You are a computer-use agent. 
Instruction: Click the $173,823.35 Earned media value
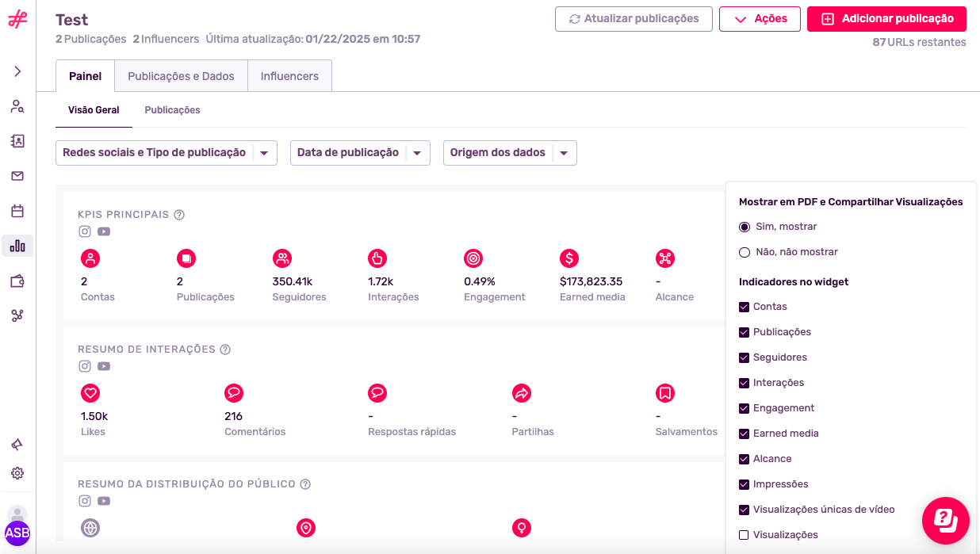[591, 281]
